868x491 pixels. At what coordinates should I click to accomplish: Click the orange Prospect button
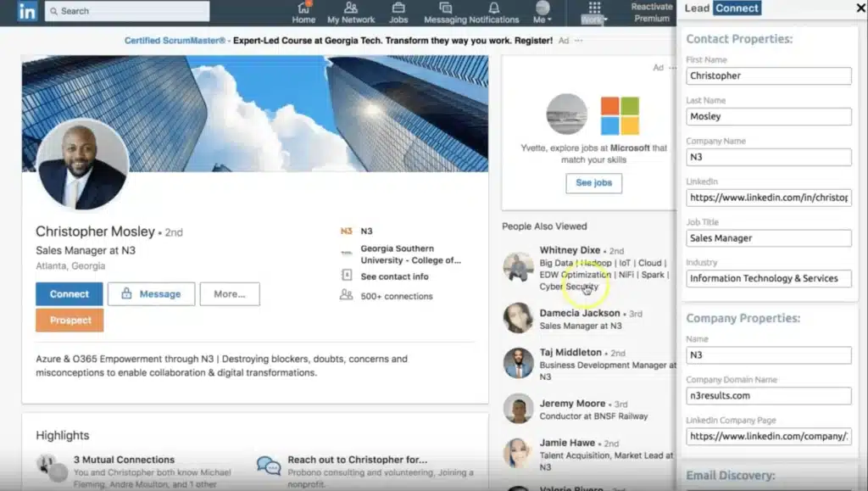(x=70, y=320)
